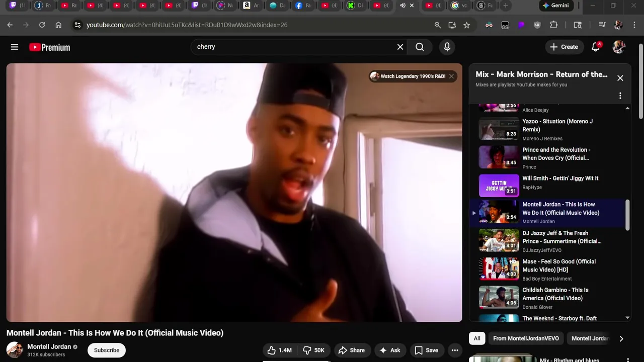Play Will Smith - Gettin' Jiggy Wit It
The image size is (644, 362).
point(549,185)
